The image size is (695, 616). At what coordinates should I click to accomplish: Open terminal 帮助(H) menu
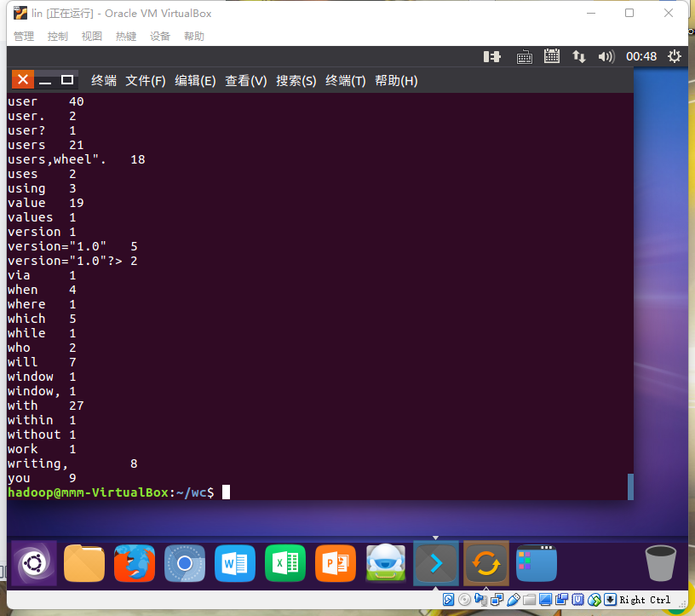click(x=396, y=81)
